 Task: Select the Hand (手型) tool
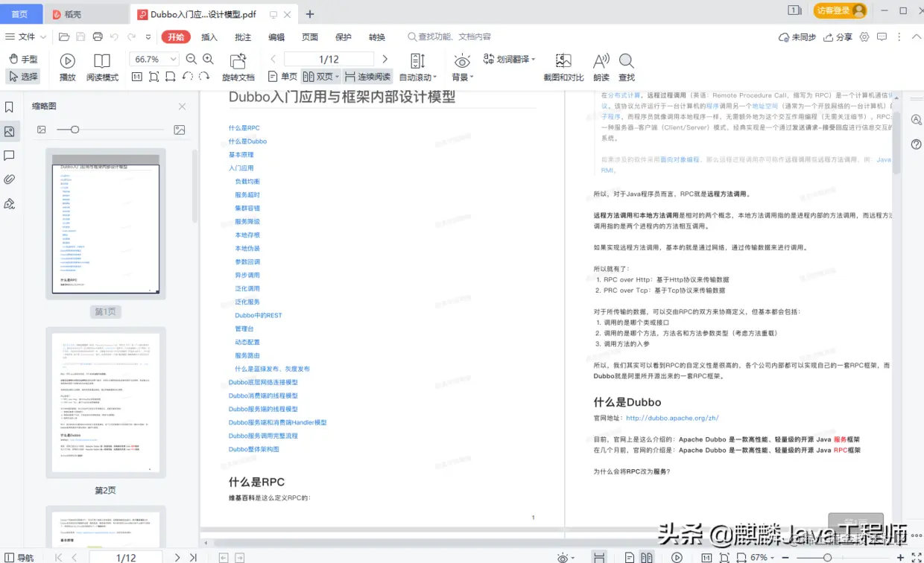(x=22, y=59)
